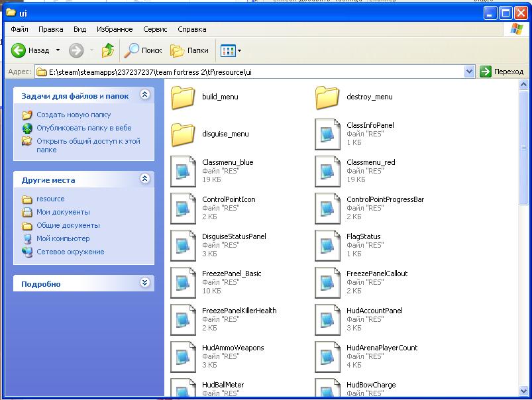Select the FlagStatus file icon

coord(327,246)
